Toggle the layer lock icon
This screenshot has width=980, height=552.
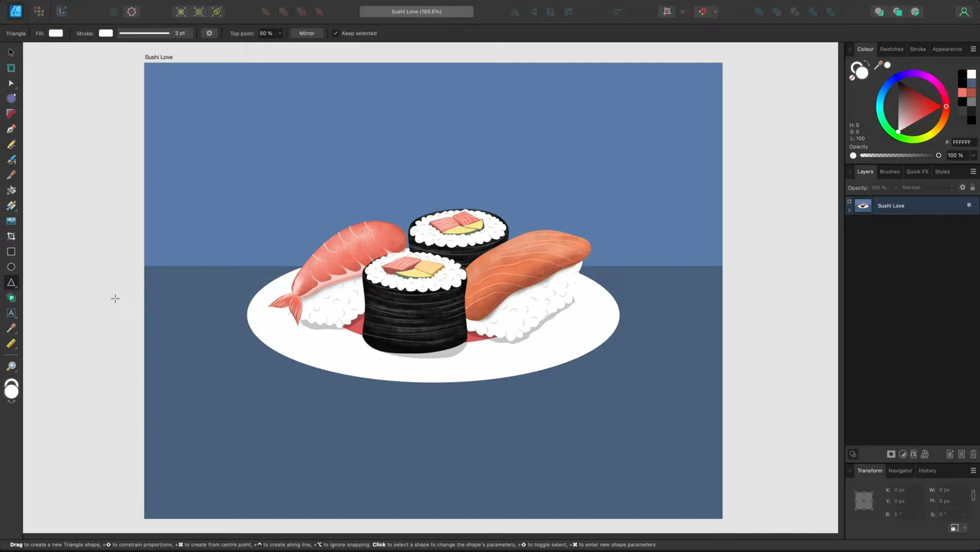[x=972, y=187]
